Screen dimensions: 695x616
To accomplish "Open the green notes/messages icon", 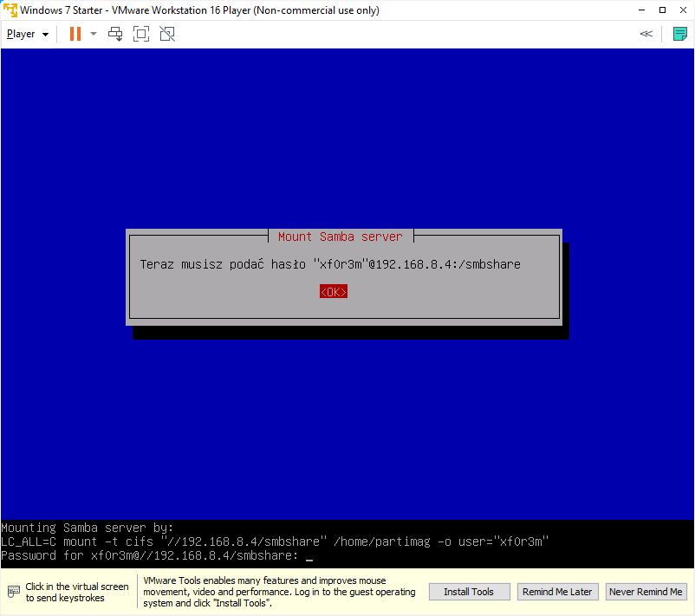I will tap(680, 34).
